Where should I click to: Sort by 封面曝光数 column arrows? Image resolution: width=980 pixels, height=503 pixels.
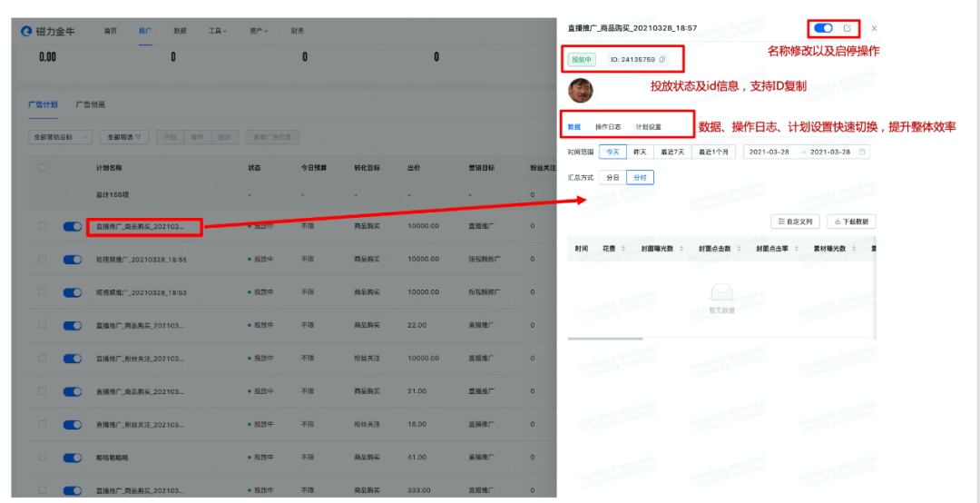point(681,249)
